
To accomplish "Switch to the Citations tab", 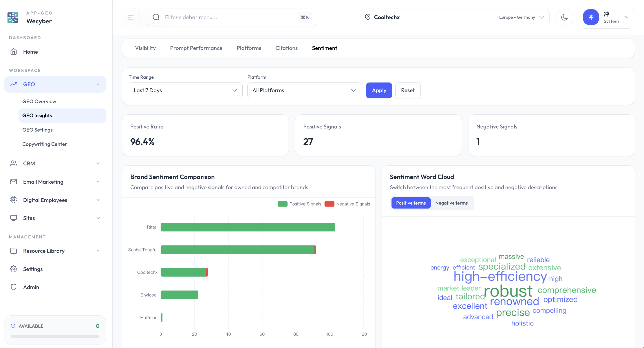I will 287,48.
